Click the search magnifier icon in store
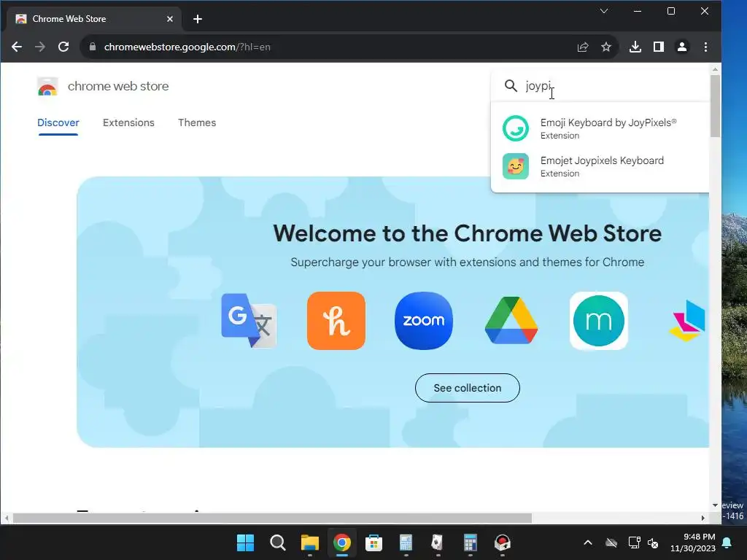 tap(511, 86)
